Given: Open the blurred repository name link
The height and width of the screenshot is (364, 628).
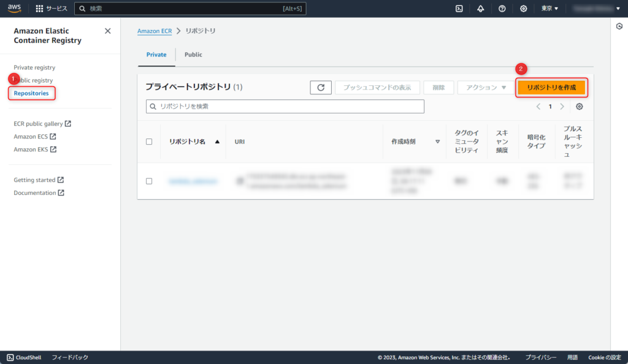Looking at the screenshot, I should (193, 181).
